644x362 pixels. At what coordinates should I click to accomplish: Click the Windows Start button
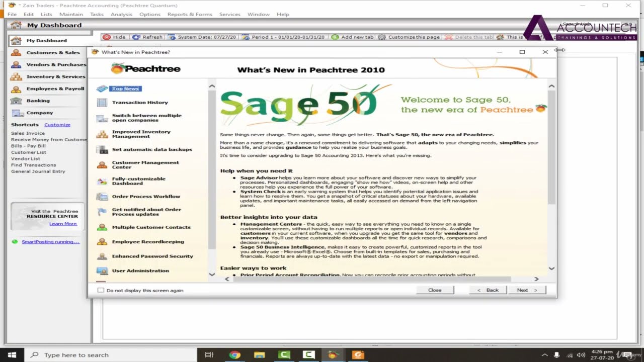(12, 355)
